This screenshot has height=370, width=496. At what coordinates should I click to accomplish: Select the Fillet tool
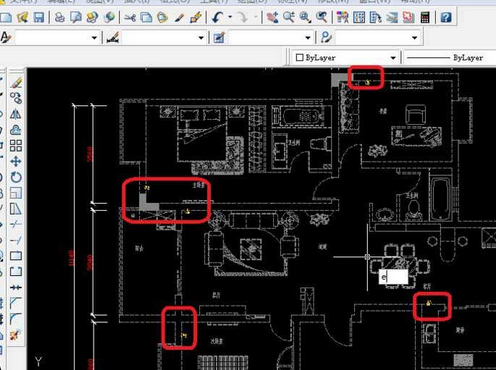[16, 318]
